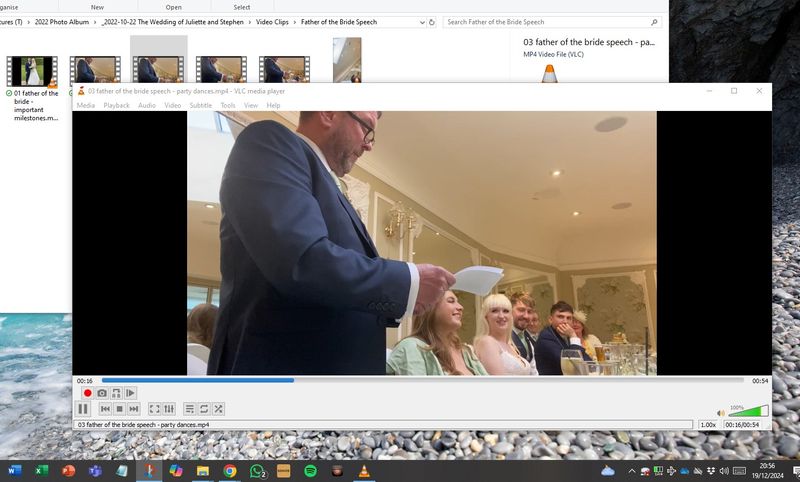
Task: Skip to previous media track
Action: coord(105,409)
